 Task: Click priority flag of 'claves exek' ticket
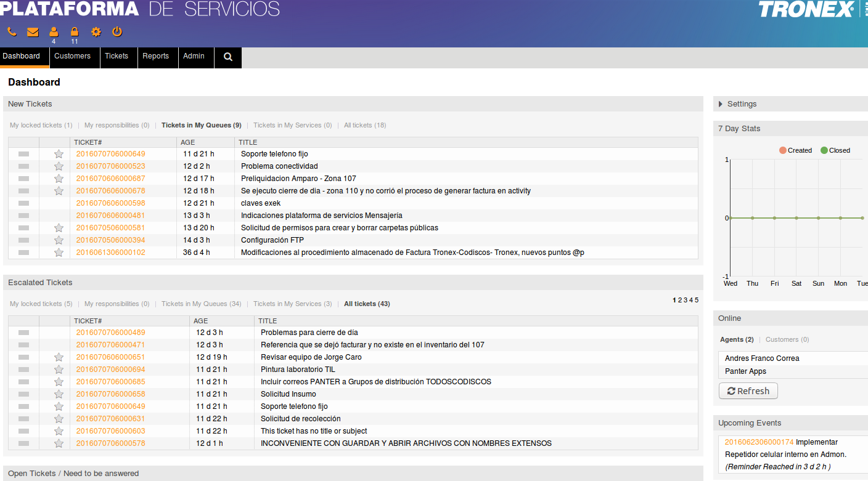(x=24, y=203)
